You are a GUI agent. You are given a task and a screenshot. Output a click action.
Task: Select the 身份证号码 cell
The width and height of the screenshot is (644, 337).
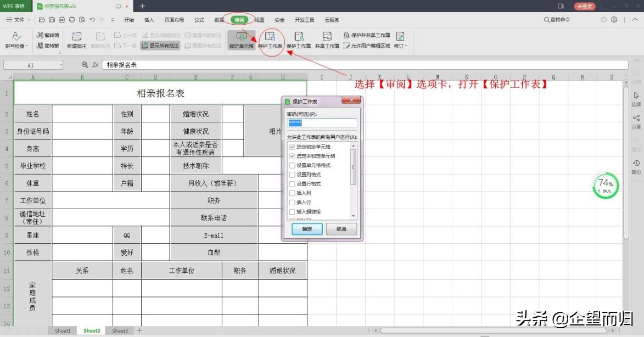coord(33,131)
